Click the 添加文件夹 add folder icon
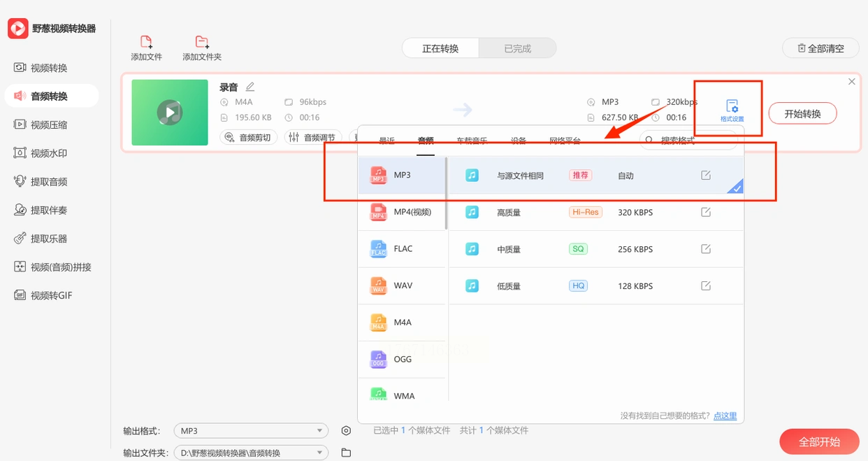This screenshot has width=868, height=461. pos(202,42)
